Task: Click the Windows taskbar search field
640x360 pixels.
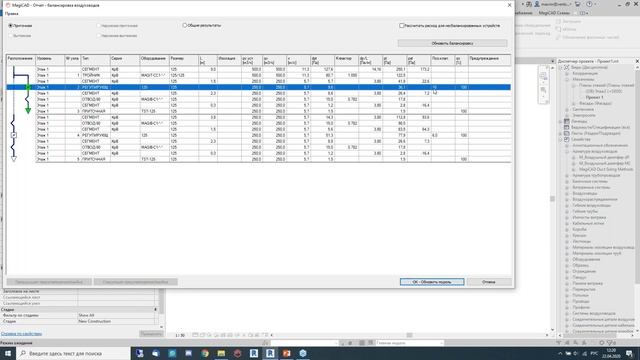Action: (73, 353)
